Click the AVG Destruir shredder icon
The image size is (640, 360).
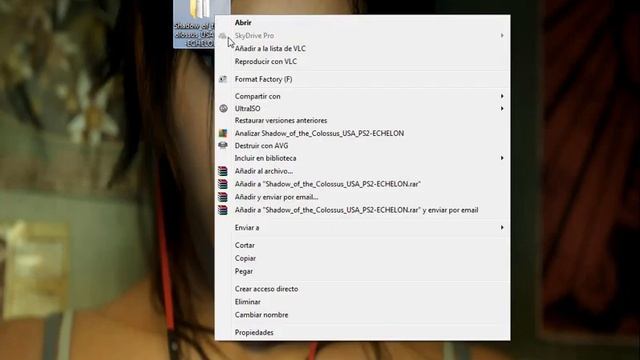pos(223,145)
